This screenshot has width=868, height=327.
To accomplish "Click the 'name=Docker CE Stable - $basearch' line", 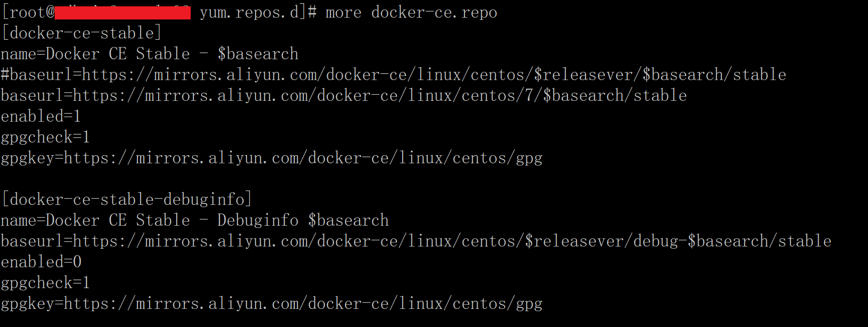I will (150, 54).
